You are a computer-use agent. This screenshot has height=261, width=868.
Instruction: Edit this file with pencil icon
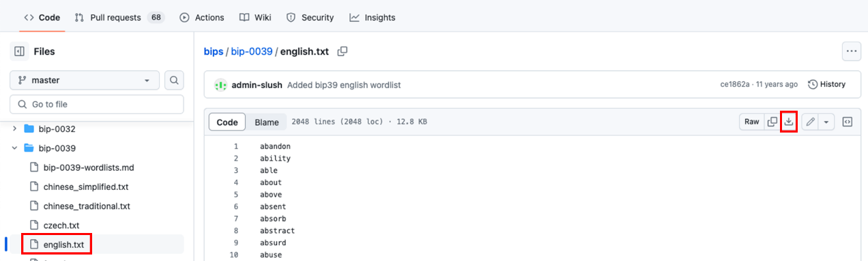[x=810, y=122]
